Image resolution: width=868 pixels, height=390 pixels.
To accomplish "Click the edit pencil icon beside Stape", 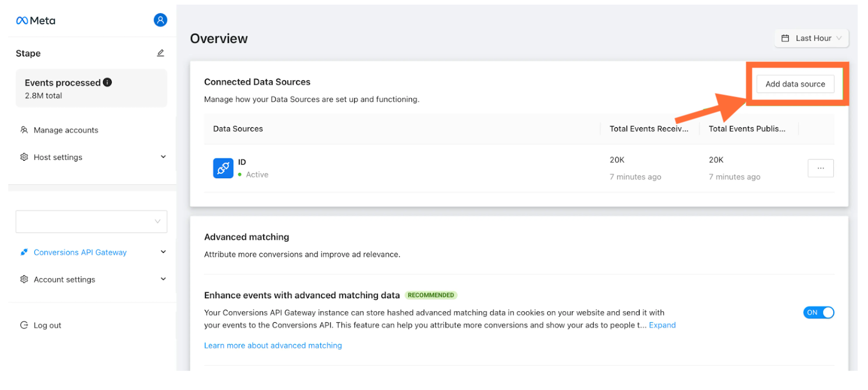I will (161, 53).
